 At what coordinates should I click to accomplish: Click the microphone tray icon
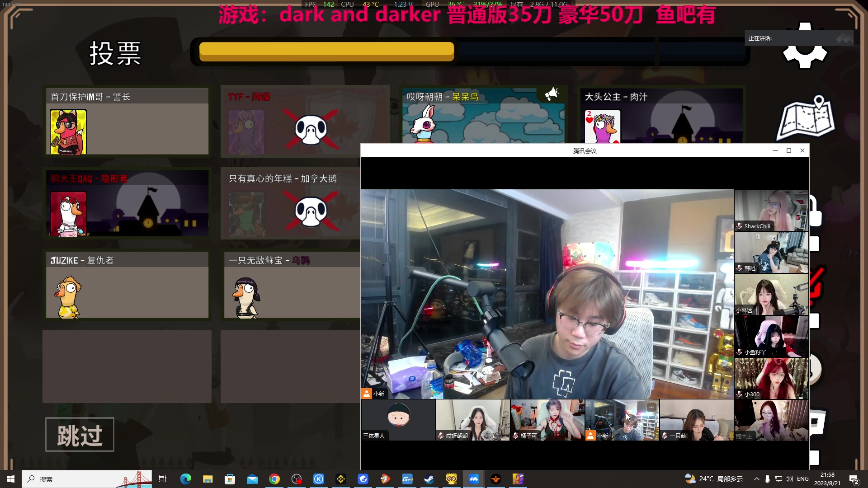[767, 479]
